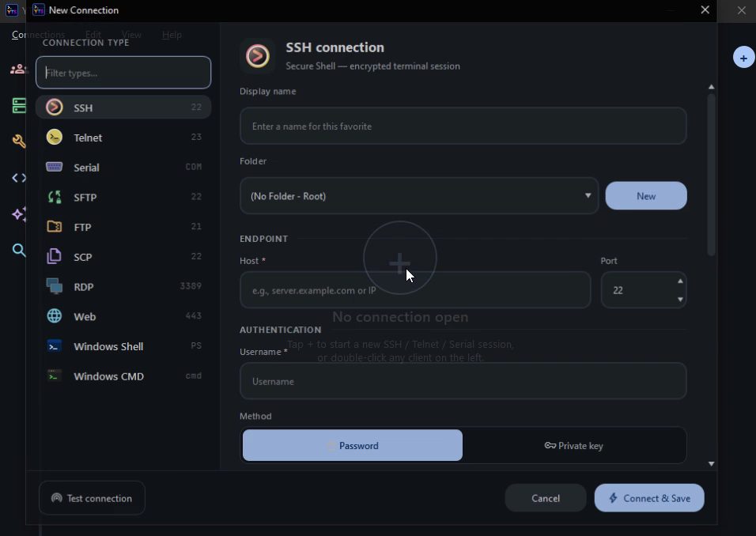Select Private key authentication method
This screenshot has height=536, width=756.
(x=574, y=445)
